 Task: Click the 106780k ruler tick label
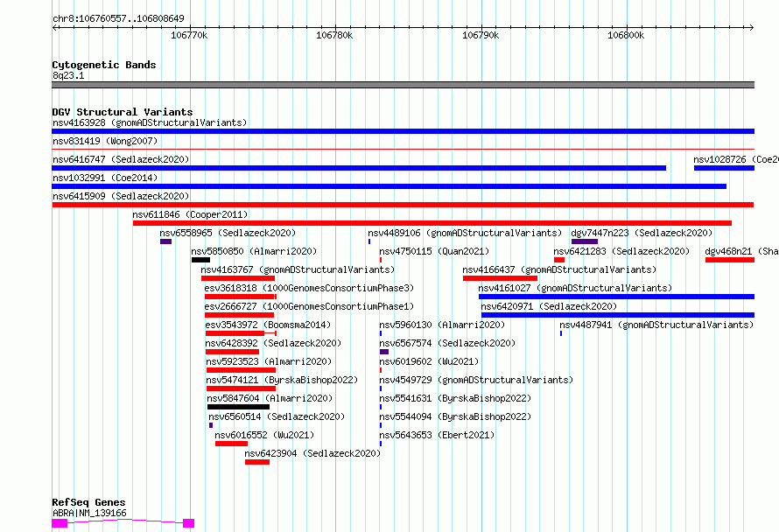click(334, 35)
